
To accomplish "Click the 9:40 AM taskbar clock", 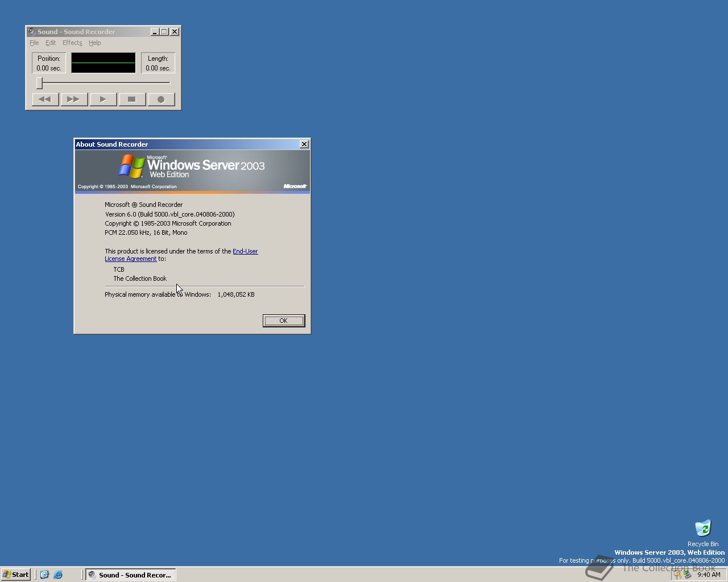I will point(709,575).
